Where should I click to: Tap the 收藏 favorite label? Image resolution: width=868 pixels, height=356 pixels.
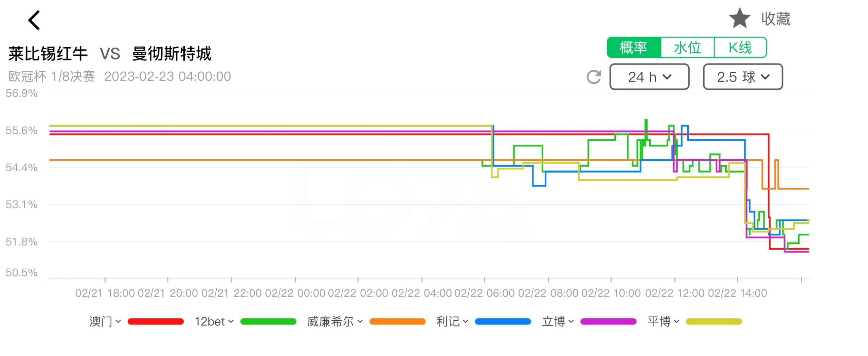pos(776,19)
